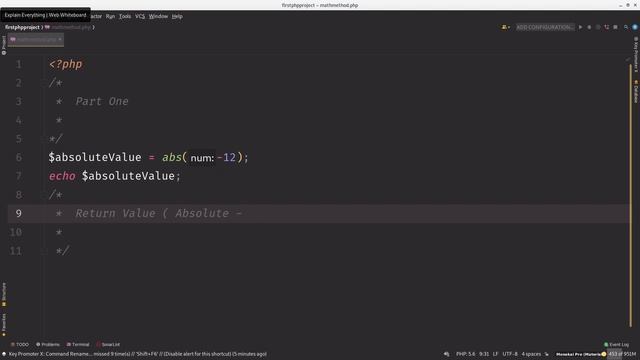Open the Problems tool window
The width and height of the screenshot is (640, 360).
48,344
